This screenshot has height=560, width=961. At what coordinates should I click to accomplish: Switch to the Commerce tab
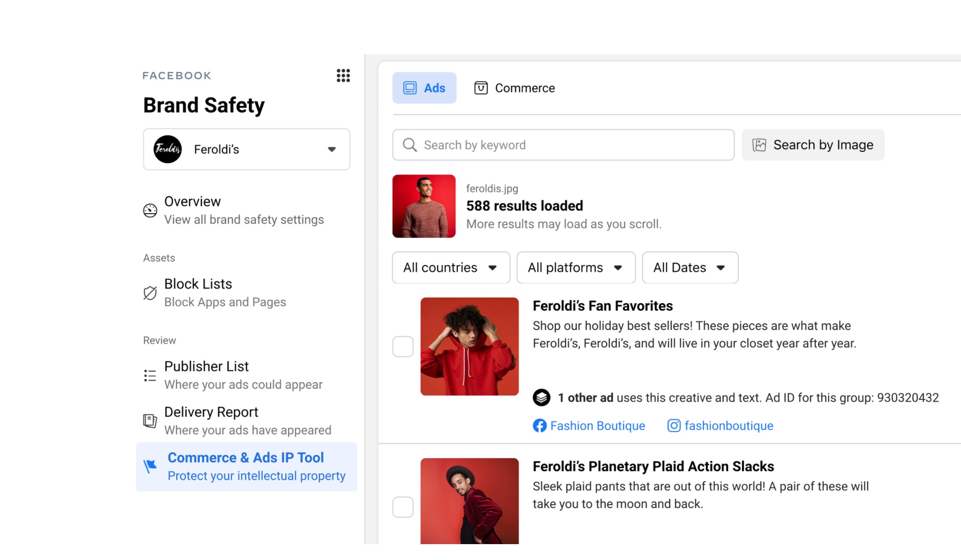514,88
